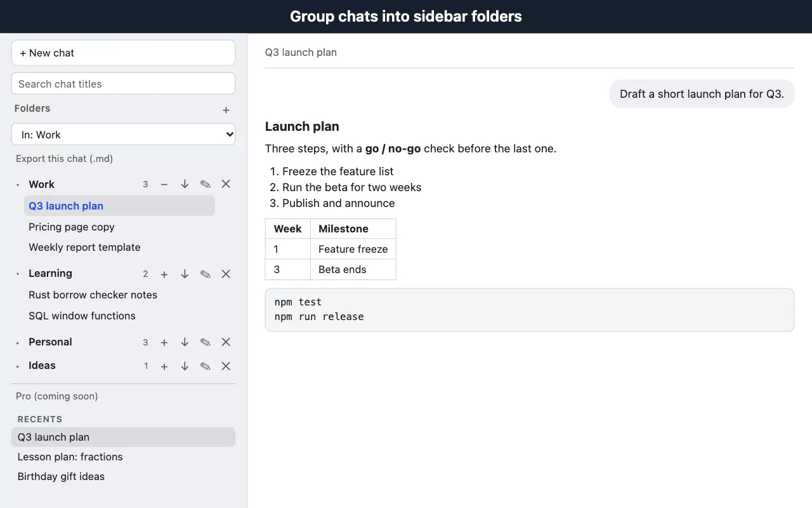Image resolution: width=812 pixels, height=508 pixels.
Task: Click the "Draft a short launch plan" message bubble
Action: coord(702,94)
